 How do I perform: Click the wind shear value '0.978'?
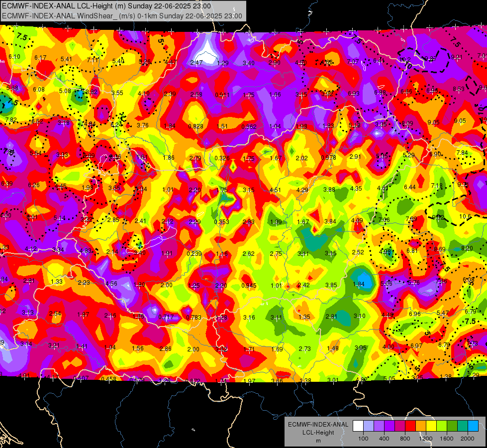point(329,157)
